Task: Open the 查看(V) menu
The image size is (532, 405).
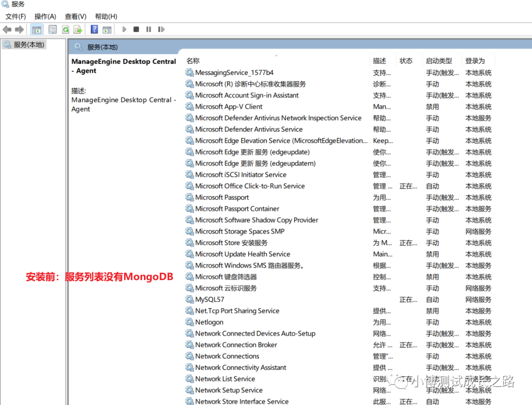Action: pos(76,16)
